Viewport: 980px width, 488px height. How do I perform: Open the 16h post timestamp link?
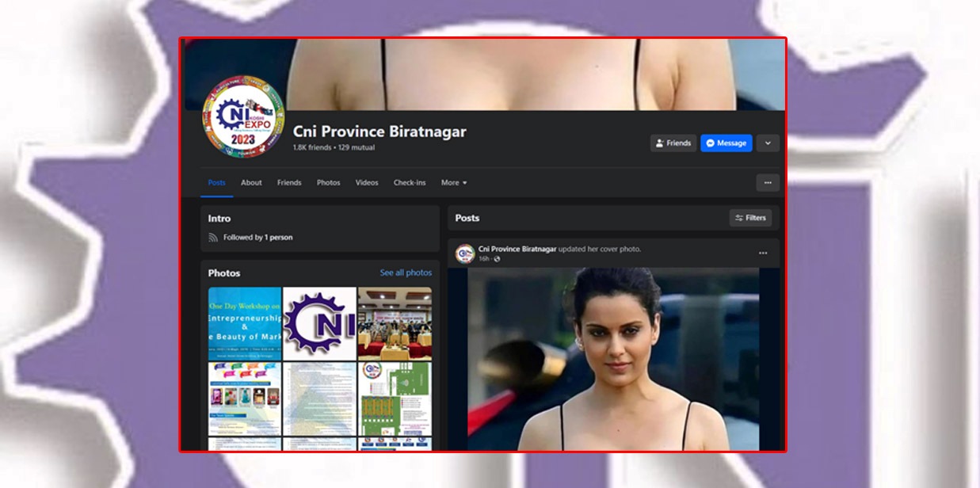click(x=483, y=259)
